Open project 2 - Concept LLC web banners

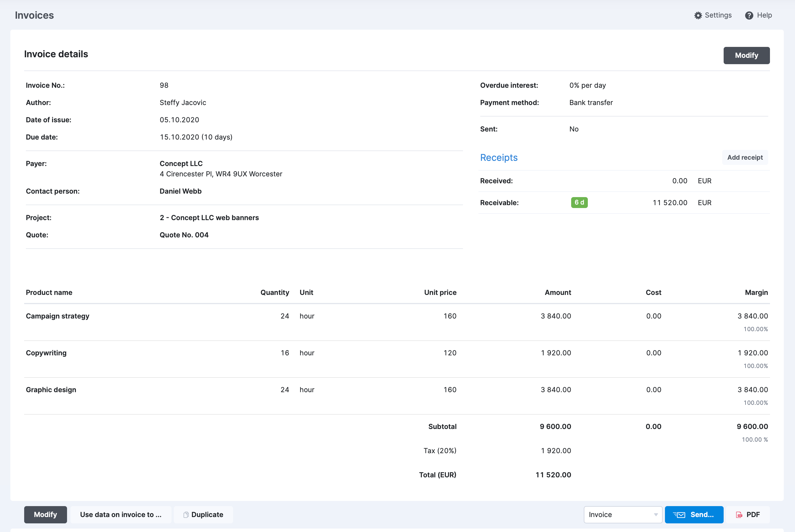(x=209, y=218)
